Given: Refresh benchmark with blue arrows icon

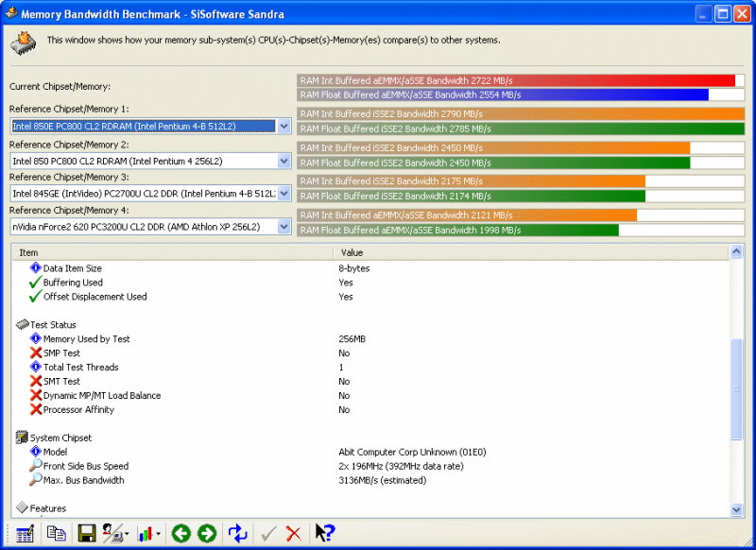Looking at the screenshot, I should point(238,534).
